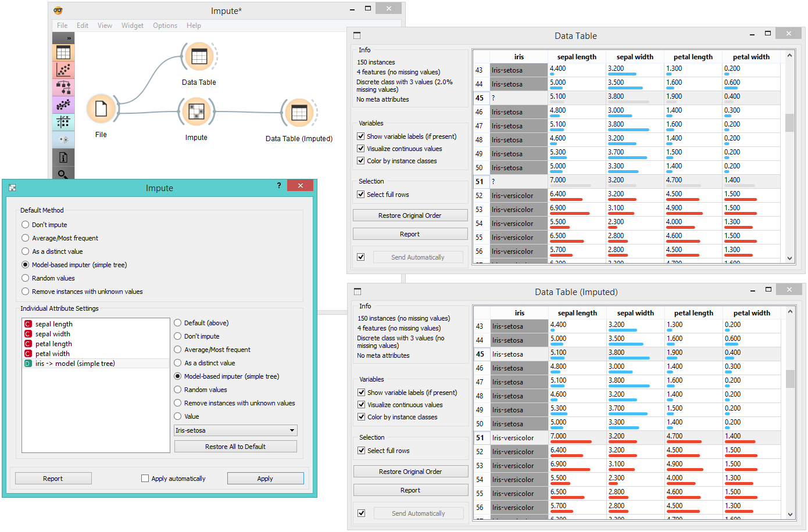Click the Data Table (Imputed) widget node
Viewport: 808px width, 532px height.
click(x=299, y=113)
